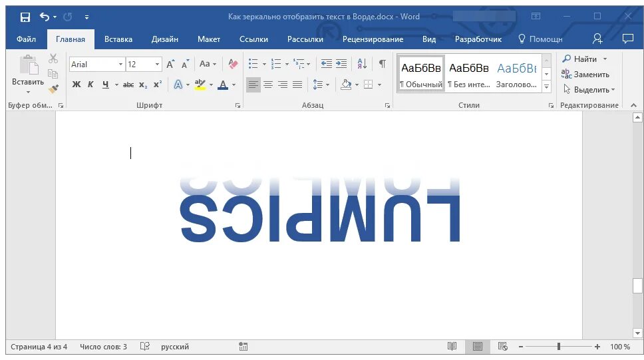Viewport: 644px width, 360px height.
Task: Open line spacing options
Action: pyautogui.click(x=321, y=85)
